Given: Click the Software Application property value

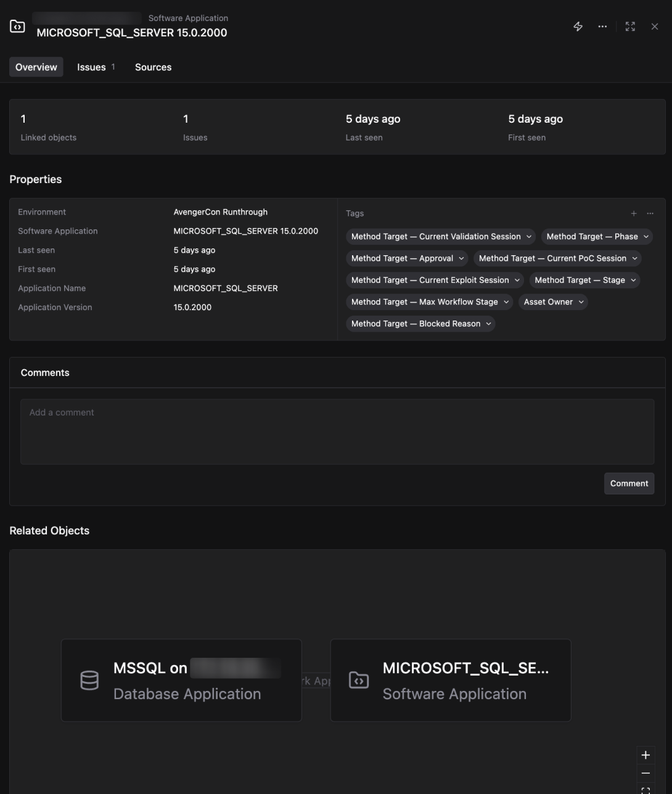Looking at the screenshot, I should [x=246, y=231].
